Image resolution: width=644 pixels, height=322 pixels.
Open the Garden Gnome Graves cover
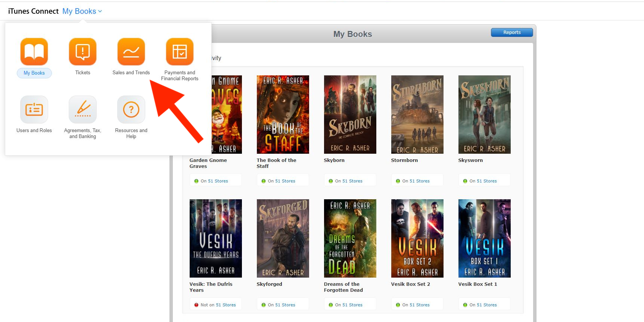(x=227, y=115)
